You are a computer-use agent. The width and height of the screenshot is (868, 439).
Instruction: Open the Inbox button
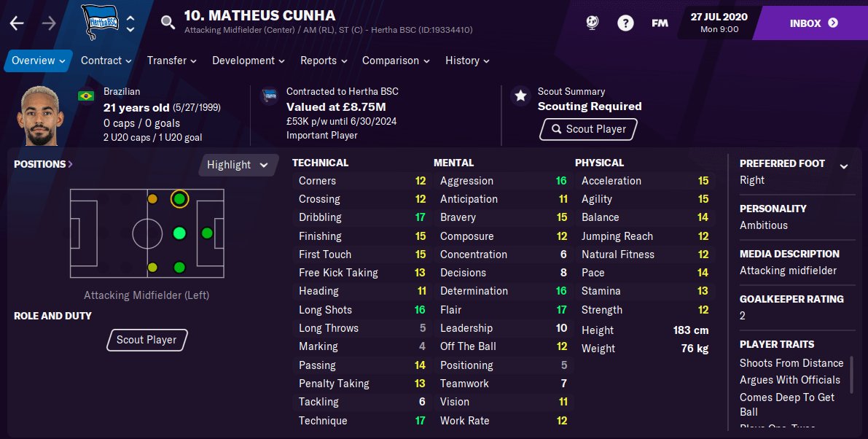tap(813, 23)
